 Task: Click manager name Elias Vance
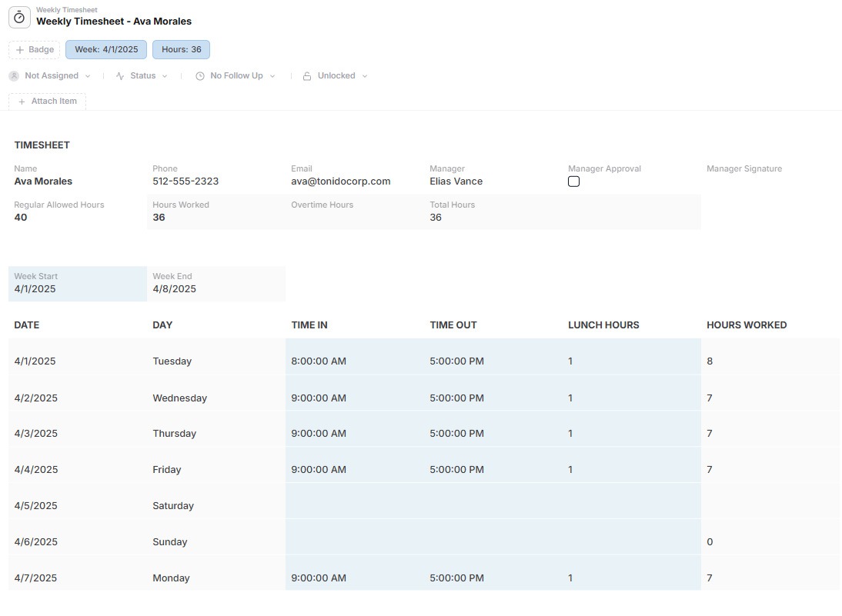456,181
